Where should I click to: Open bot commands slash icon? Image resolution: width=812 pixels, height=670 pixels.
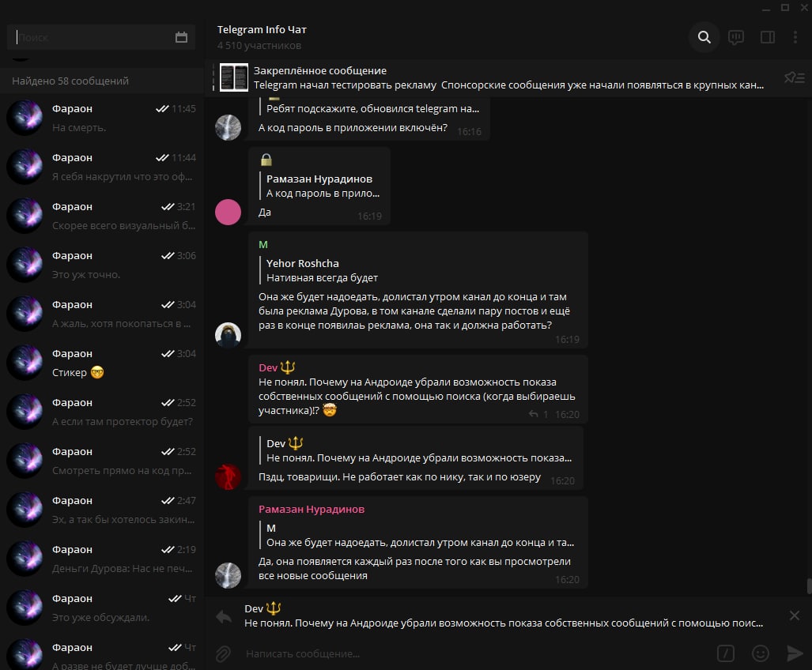tap(726, 653)
